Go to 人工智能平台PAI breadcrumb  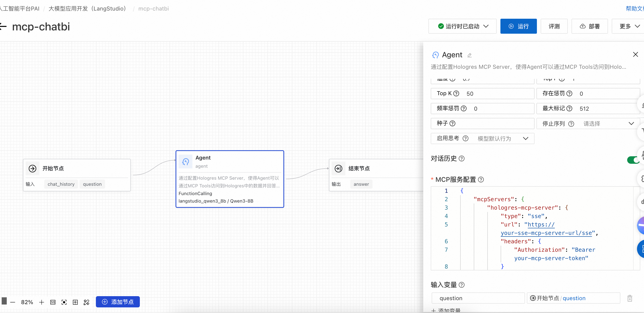(20, 8)
